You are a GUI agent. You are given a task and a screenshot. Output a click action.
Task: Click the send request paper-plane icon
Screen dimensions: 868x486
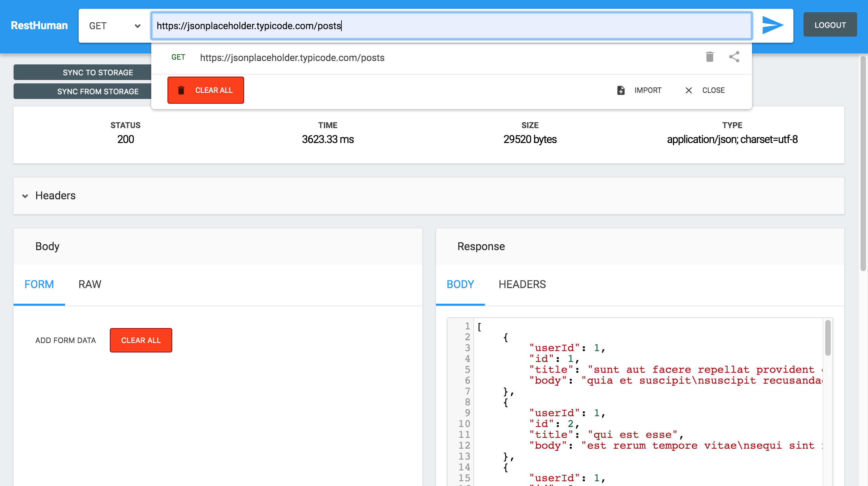point(772,25)
